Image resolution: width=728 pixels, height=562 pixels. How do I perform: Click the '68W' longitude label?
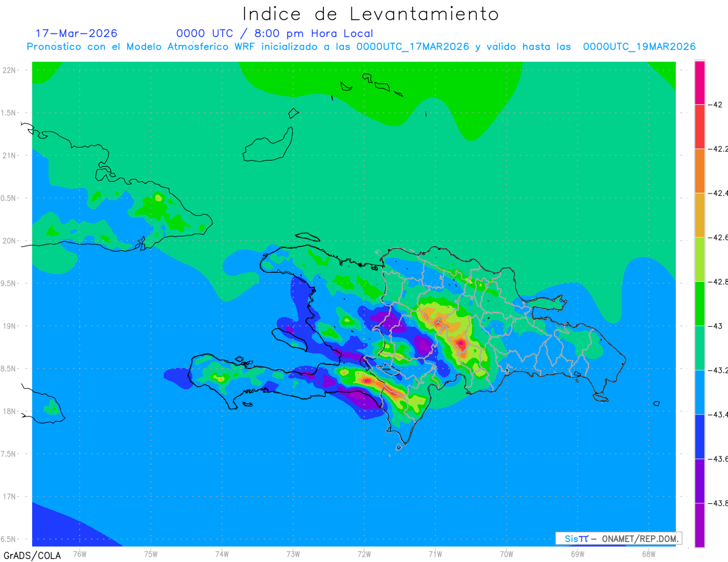pyautogui.click(x=649, y=554)
